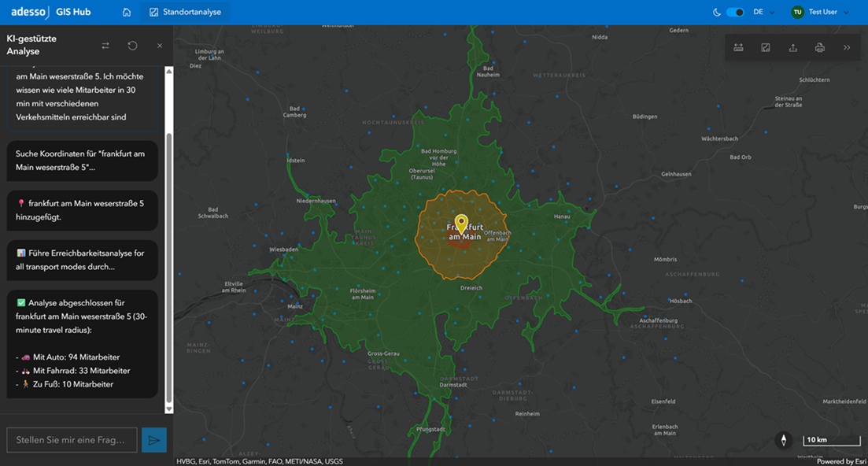Image resolution: width=868 pixels, height=466 pixels.
Task: Go to the home page icon
Action: pyautogui.click(x=127, y=12)
